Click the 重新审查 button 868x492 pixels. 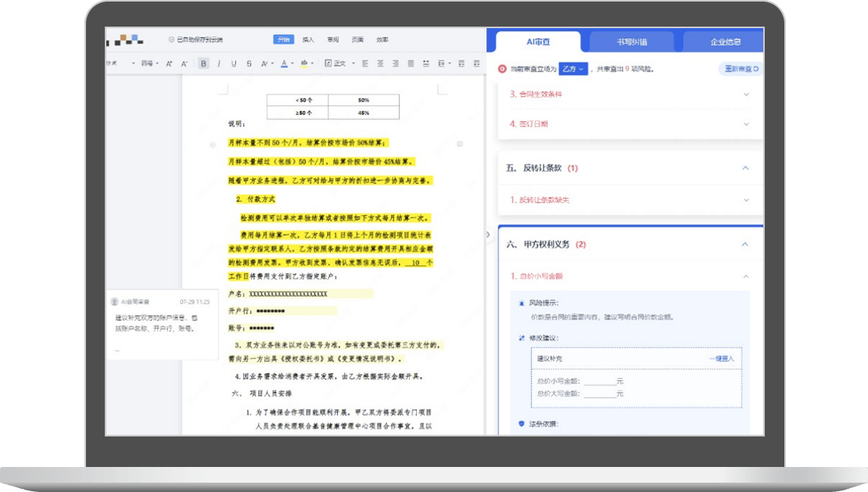pos(740,69)
